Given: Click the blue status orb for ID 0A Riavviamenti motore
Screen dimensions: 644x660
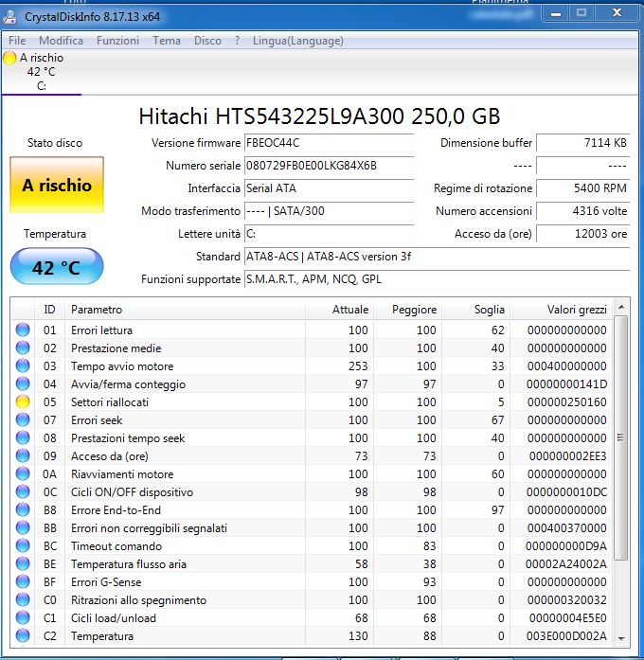Looking at the screenshot, I should coord(23,473).
